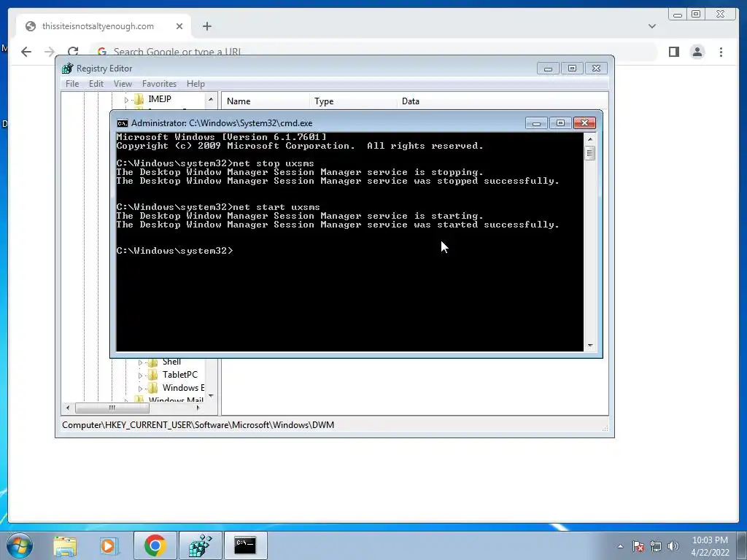Open network status tray icon
The image size is (747, 560).
pos(656,546)
